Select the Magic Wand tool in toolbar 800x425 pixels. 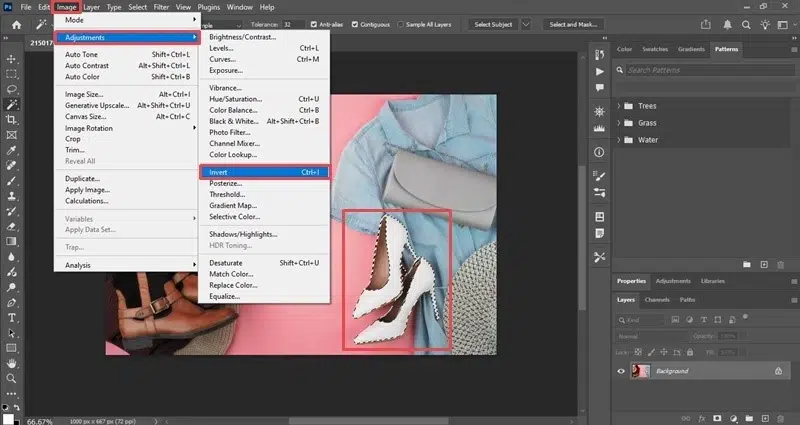pos(12,104)
